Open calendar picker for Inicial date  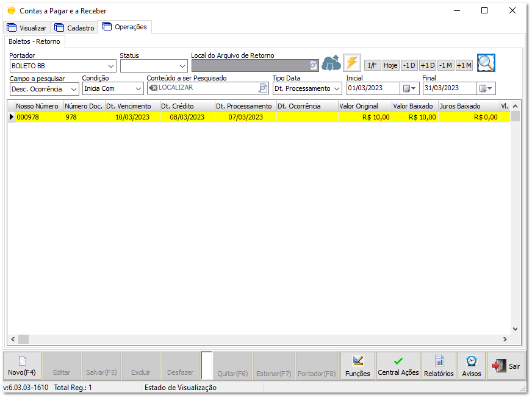(410, 88)
